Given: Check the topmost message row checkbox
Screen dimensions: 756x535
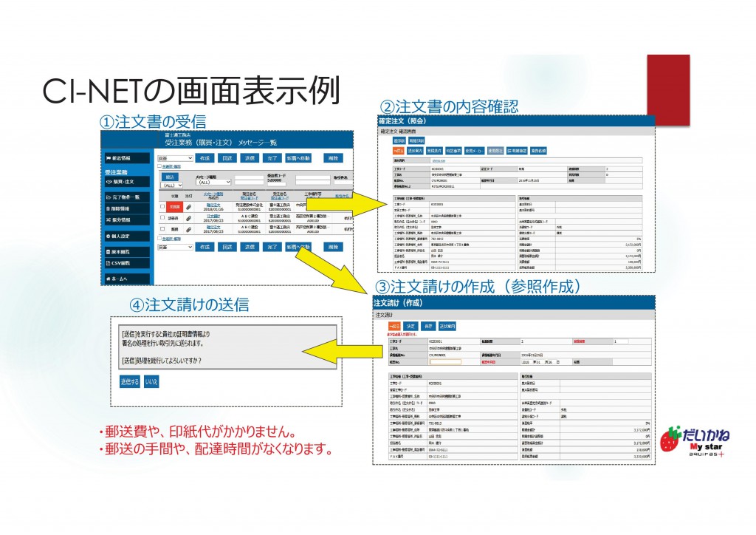Looking at the screenshot, I should pyautogui.click(x=162, y=207).
